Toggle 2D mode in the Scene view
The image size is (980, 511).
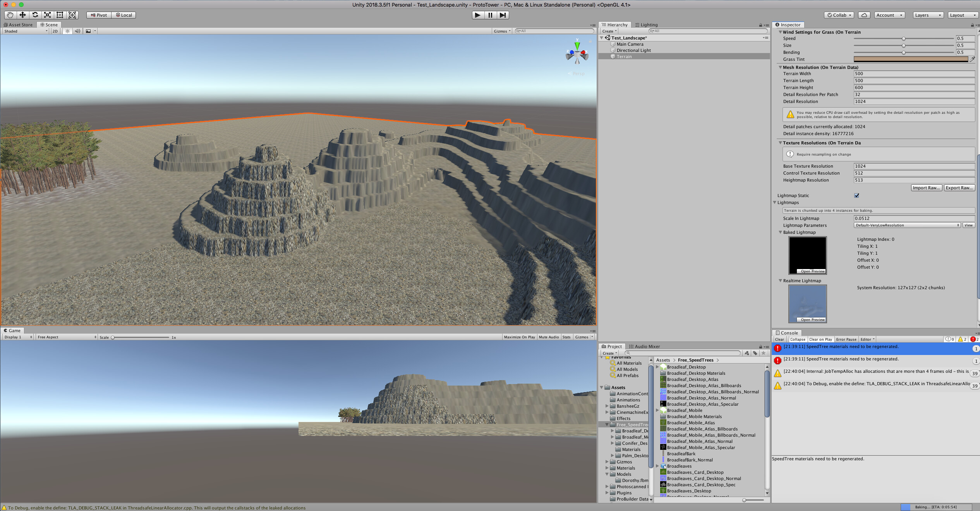pos(55,31)
